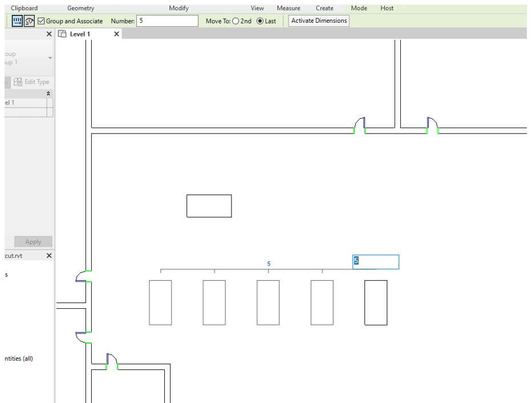Viewport: 532px width, 403px height.
Task: Select Move To Last radio button
Action: tap(260, 21)
